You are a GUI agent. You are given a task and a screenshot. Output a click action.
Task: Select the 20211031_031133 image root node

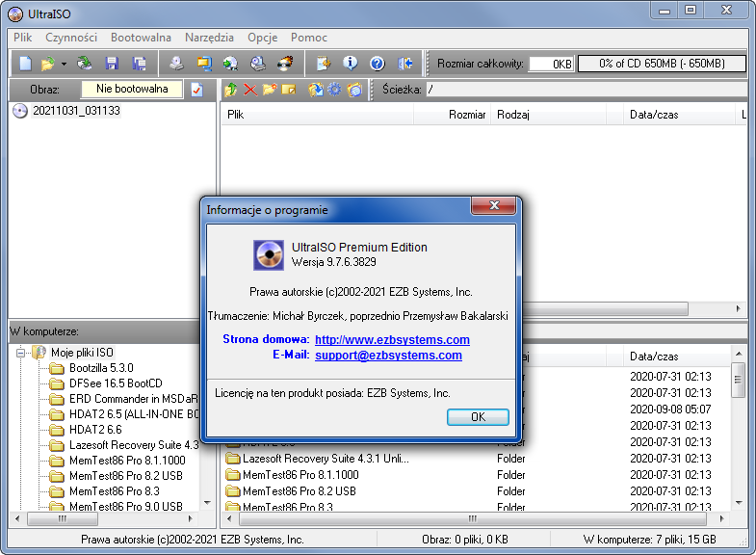click(76, 111)
